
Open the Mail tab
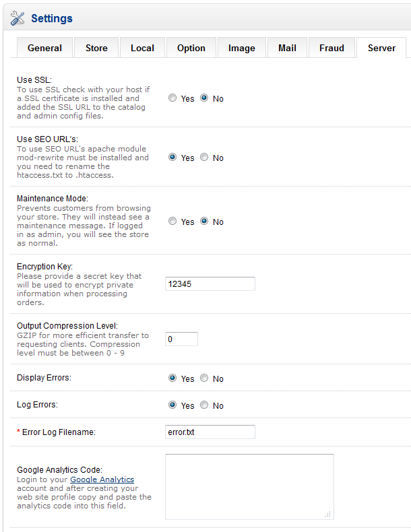click(x=287, y=48)
